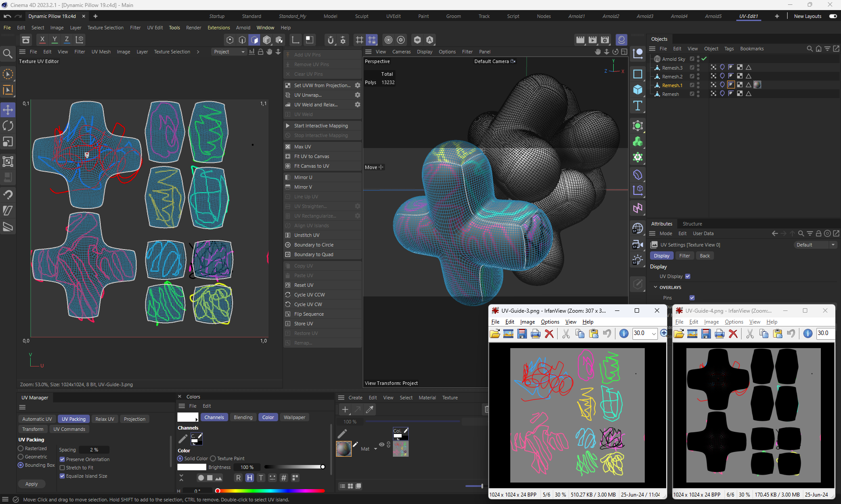Click the Text spline tool icon

coord(638,106)
